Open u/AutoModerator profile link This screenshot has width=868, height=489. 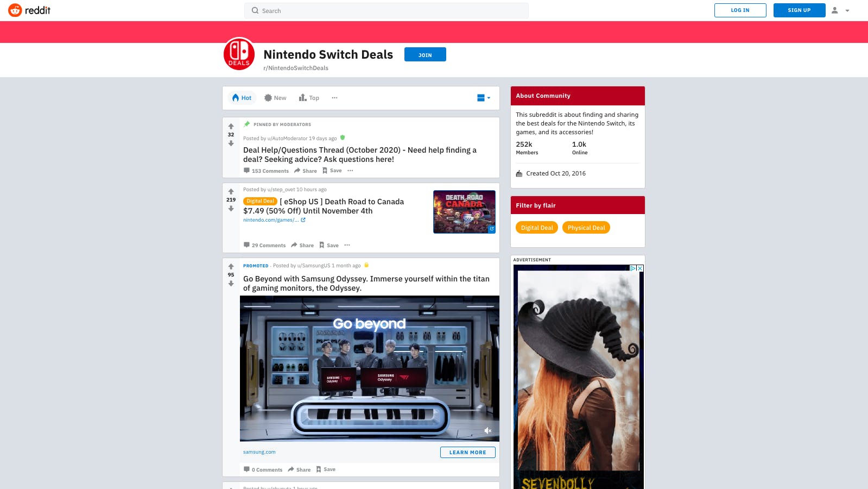tap(287, 139)
